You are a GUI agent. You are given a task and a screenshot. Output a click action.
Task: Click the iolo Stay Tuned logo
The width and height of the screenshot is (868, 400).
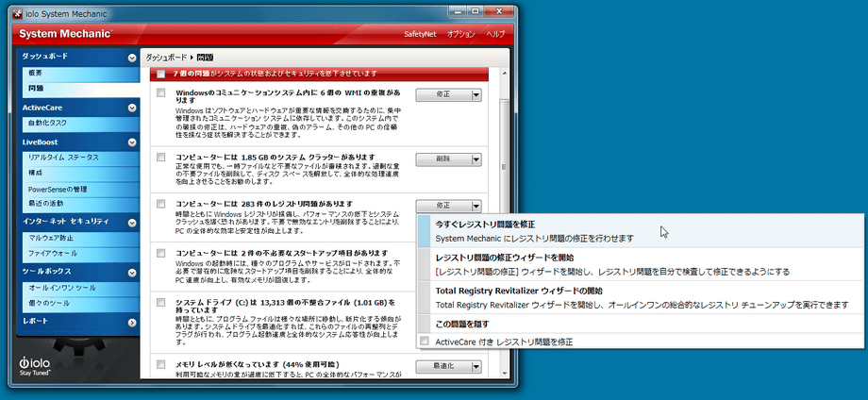[35, 366]
